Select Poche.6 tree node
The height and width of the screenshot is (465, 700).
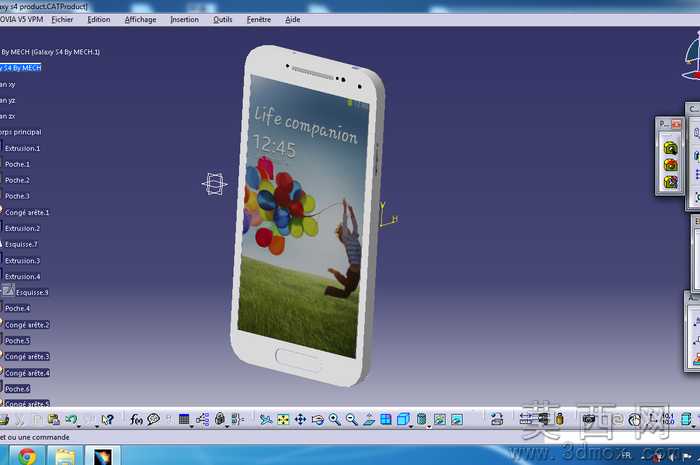pos(17,389)
